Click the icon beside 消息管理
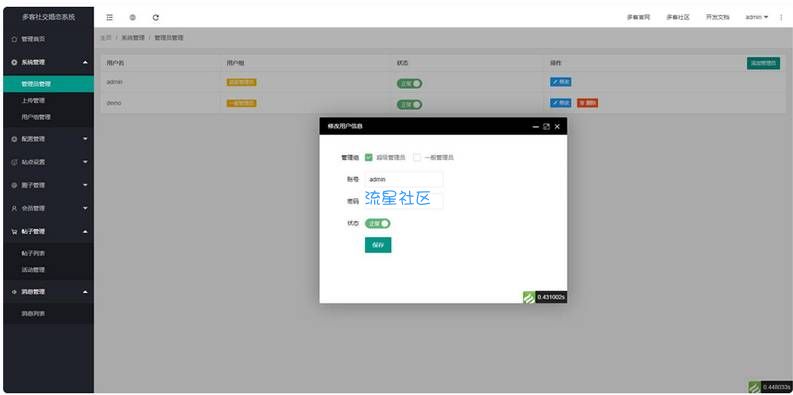Image resolution: width=793 pixels, height=395 pixels. tap(14, 292)
